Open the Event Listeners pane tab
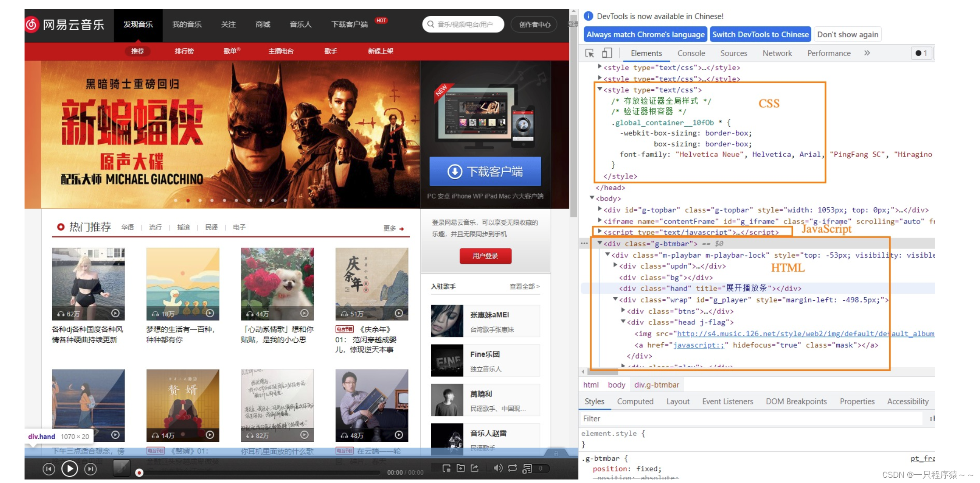 (728, 401)
